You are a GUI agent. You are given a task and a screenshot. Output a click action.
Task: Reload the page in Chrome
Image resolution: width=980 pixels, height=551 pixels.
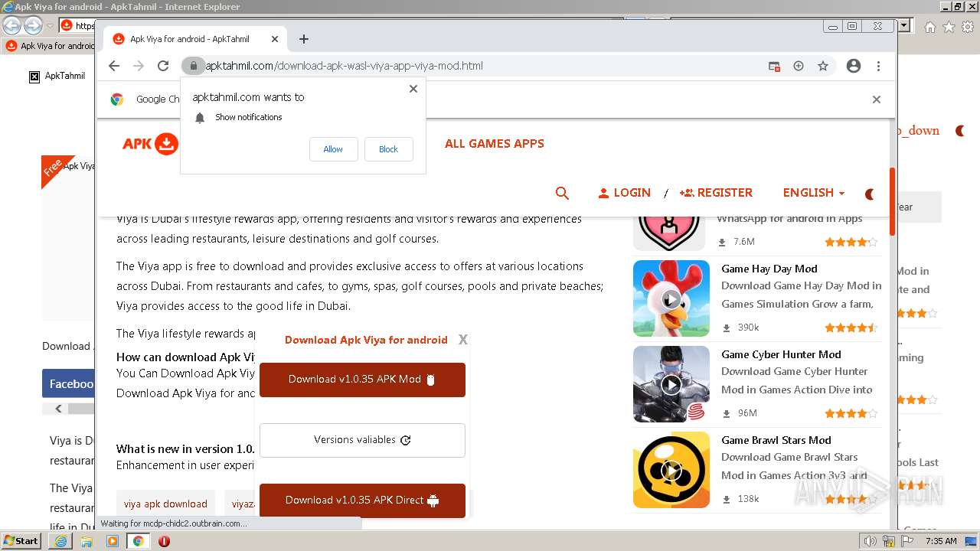click(x=163, y=66)
